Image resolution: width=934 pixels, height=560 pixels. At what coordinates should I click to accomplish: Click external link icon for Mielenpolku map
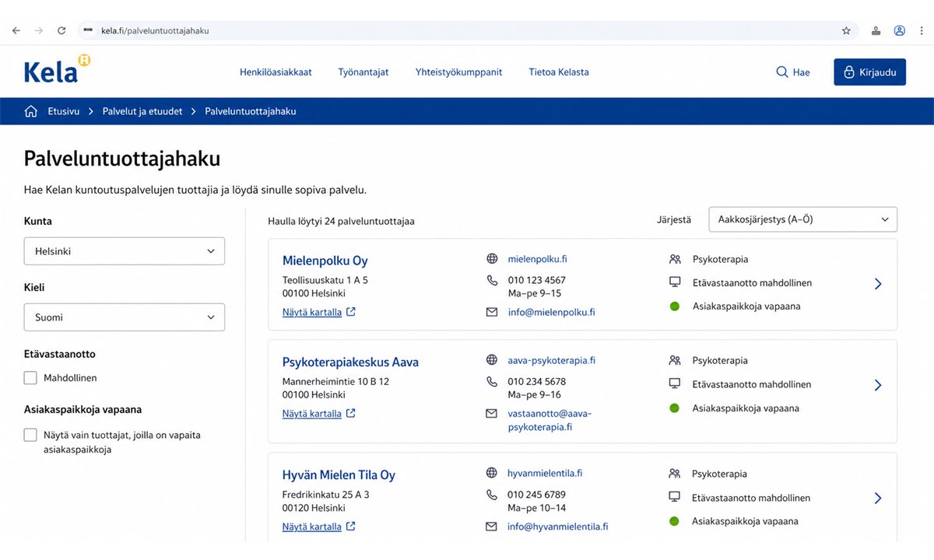point(351,312)
